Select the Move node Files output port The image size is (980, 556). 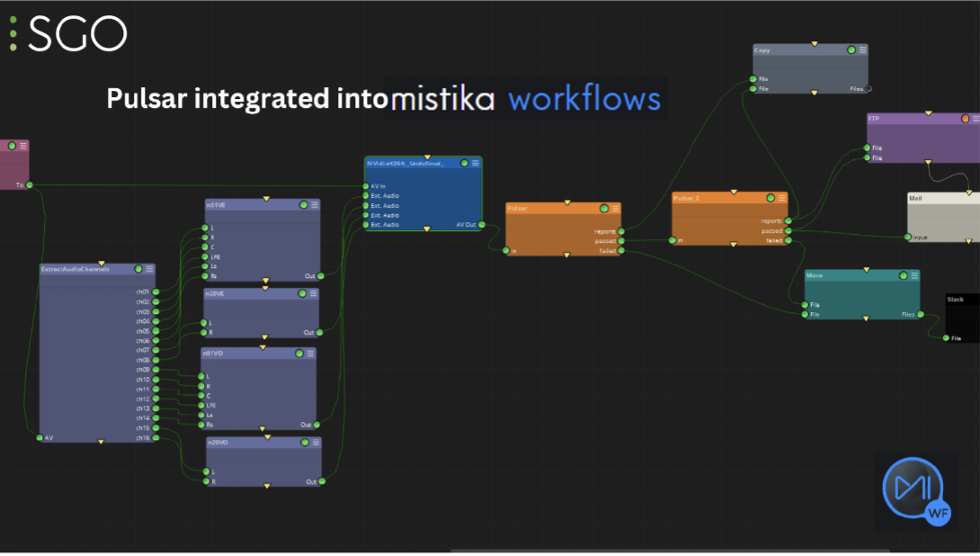pyautogui.click(x=921, y=315)
